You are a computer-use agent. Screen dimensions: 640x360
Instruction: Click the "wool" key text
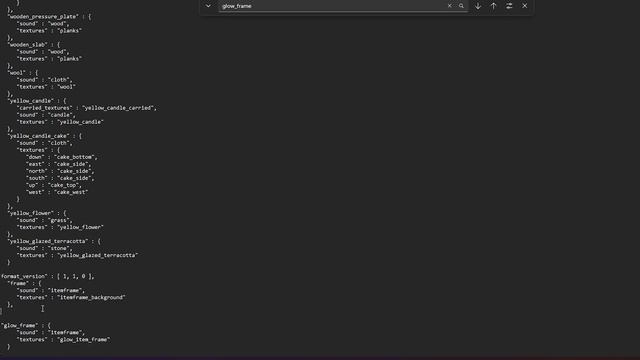[17, 73]
